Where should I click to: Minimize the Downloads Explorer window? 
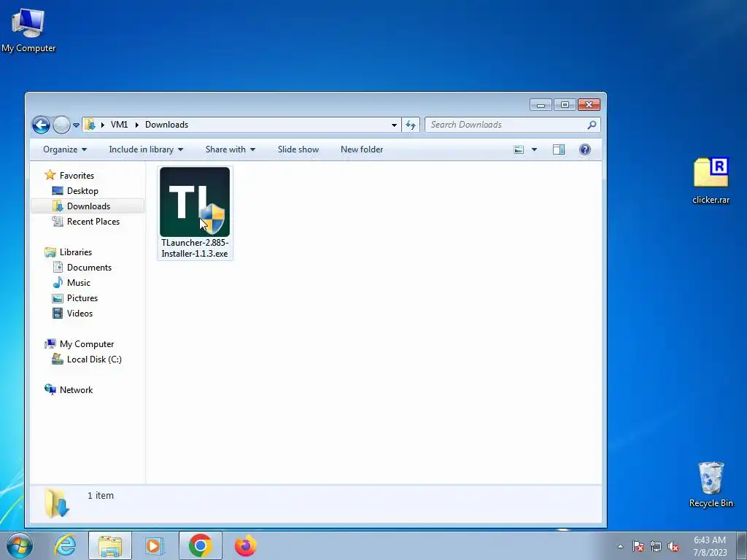tap(541, 105)
